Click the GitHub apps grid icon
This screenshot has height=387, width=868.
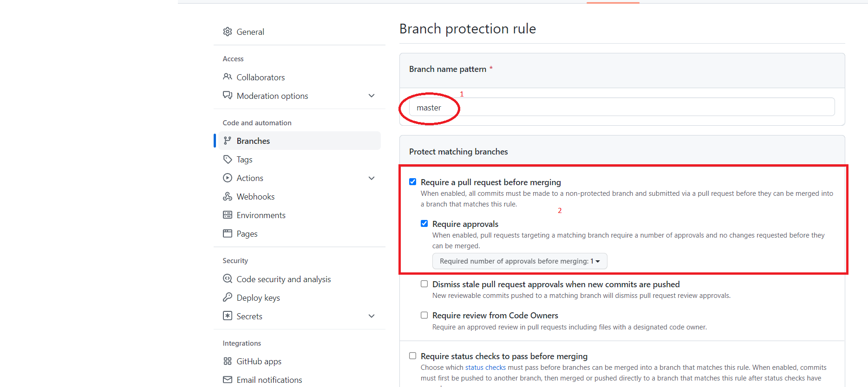click(x=228, y=361)
